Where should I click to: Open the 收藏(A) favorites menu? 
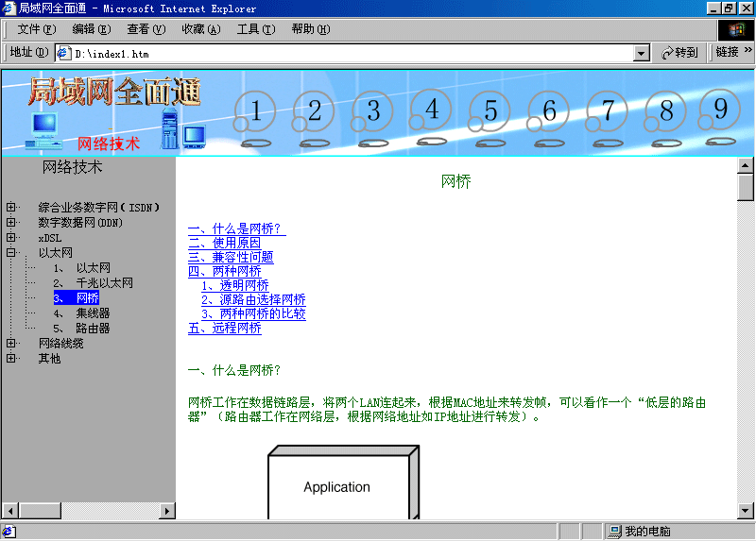(200, 29)
